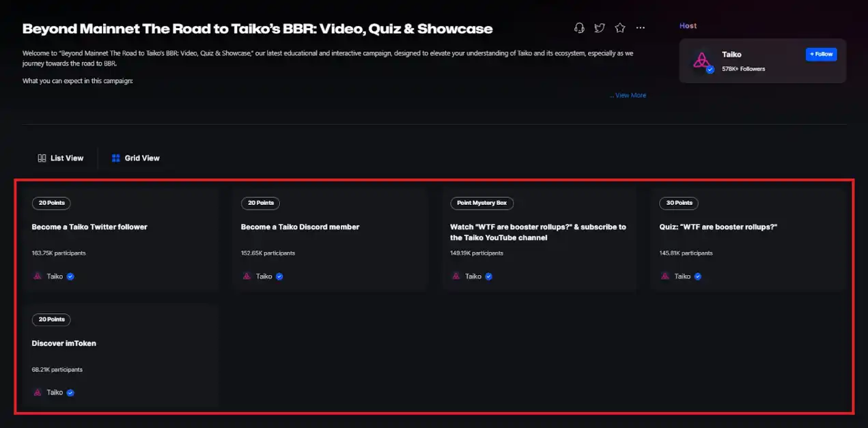Viewport: 868px width, 428px height.
Task: Click verified badge in Discord member card
Action: 279,276
